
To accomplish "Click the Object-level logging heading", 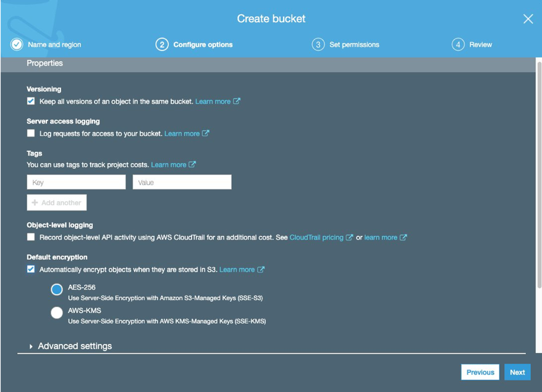I will (60, 225).
